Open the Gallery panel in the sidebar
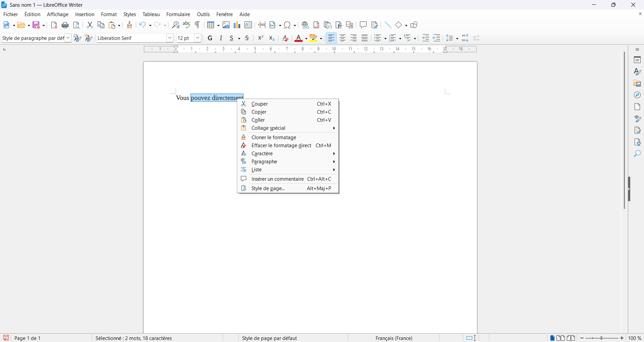 coord(637,83)
